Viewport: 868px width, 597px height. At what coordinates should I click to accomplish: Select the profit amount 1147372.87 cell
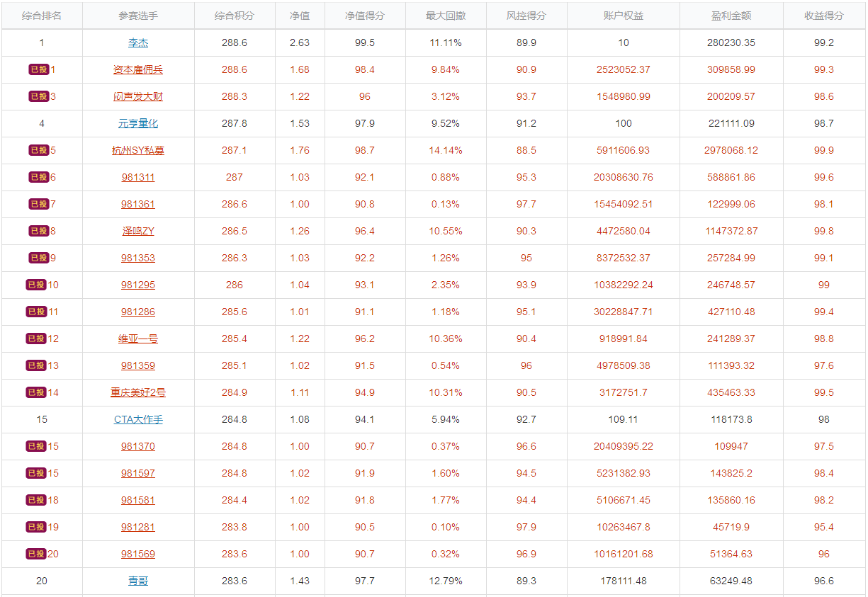click(731, 231)
